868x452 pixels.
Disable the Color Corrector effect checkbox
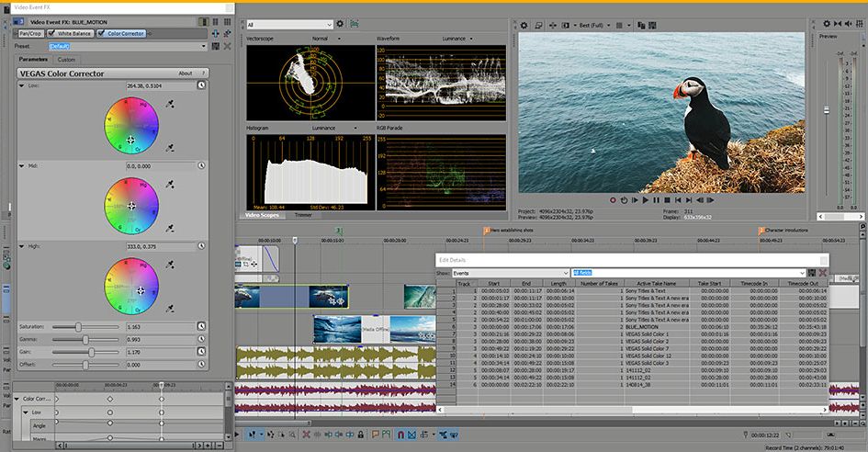click(x=99, y=33)
